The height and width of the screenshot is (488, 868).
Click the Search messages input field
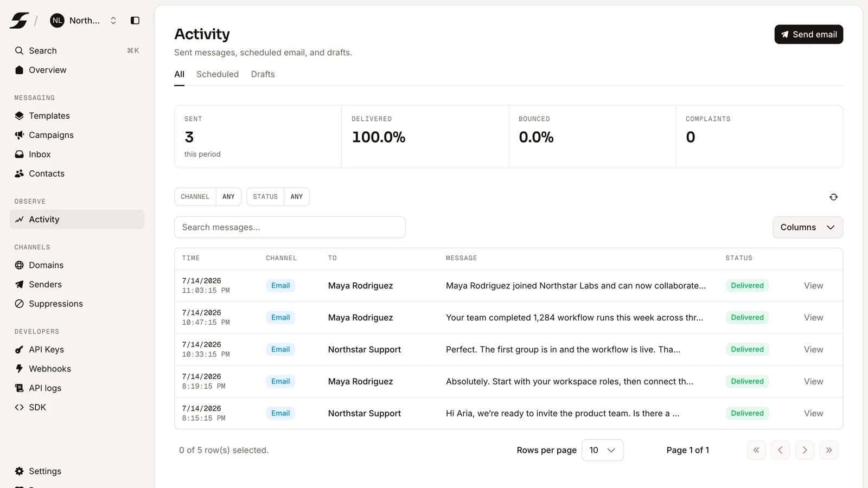pyautogui.click(x=290, y=227)
